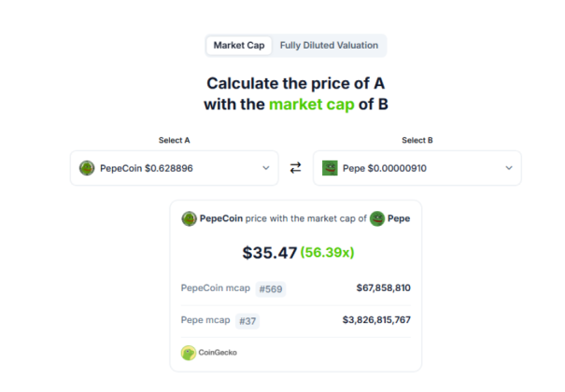Click the swap A and B arrows icon

click(295, 168)
